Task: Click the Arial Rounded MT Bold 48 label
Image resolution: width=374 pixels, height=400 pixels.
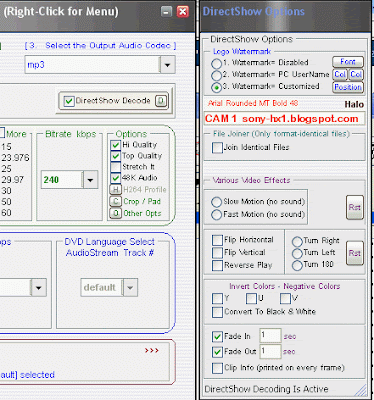Action: pyautogui.click(x=253, y=103)
